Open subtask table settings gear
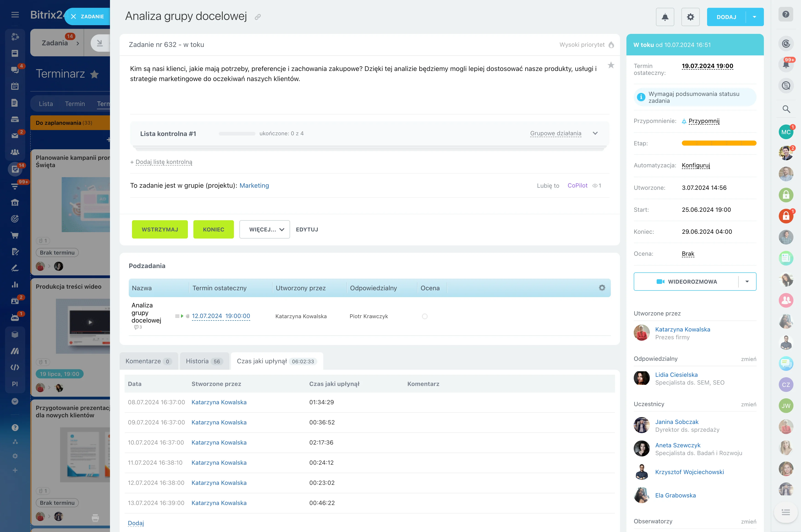 coord(602,288)
